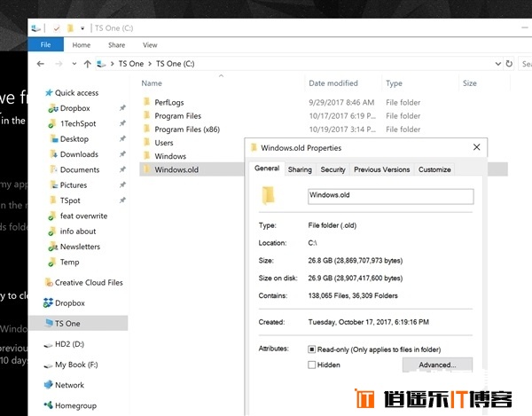
Task: Select the Users folder
Action: coord(164,143)
